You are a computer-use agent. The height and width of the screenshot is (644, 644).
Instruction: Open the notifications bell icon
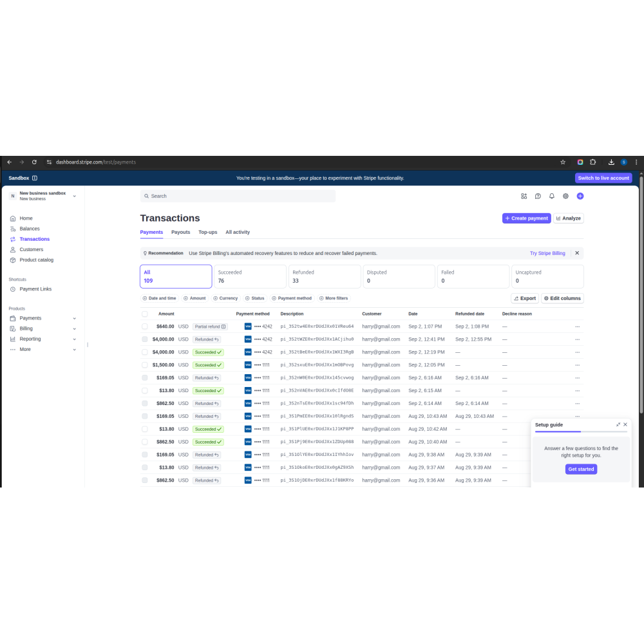coord(551,196)
